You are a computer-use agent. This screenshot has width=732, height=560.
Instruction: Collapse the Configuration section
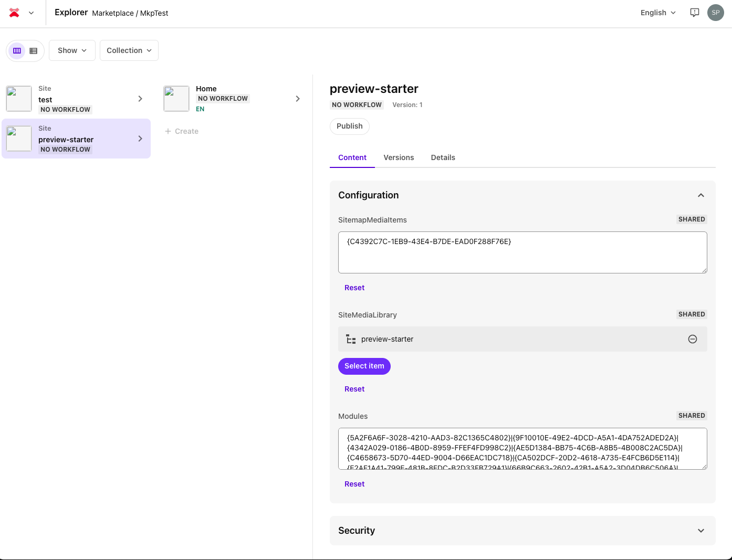click(x=700, y=195)
